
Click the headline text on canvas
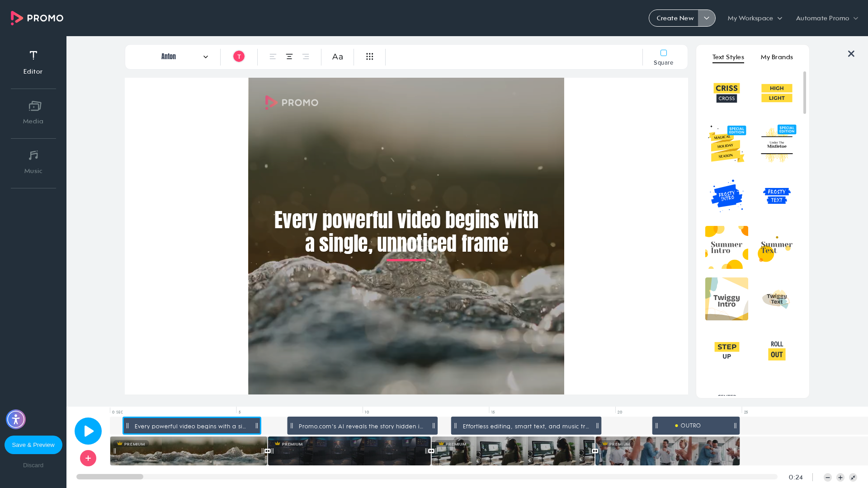click(x=406, y=232)
